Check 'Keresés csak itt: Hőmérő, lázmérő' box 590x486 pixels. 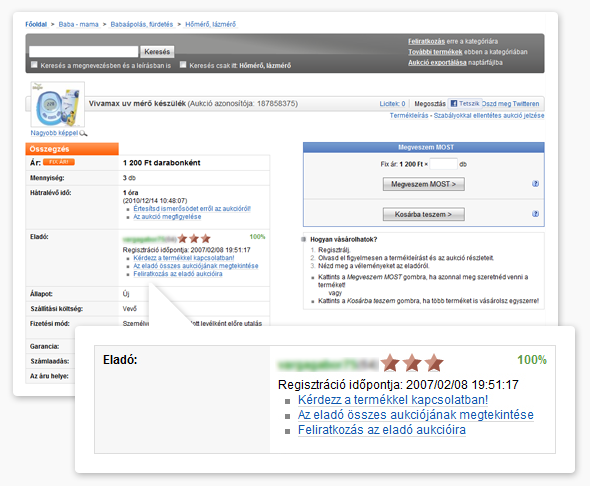pyautogui.click(x=183, y=65)
